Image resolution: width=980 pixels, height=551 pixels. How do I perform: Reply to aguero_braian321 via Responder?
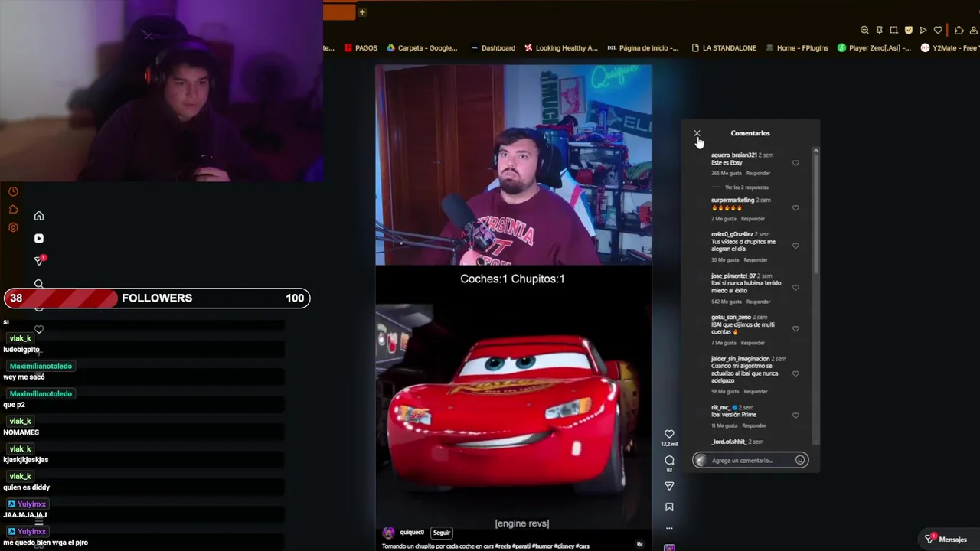pyautogui.click(x=758, y=174)
